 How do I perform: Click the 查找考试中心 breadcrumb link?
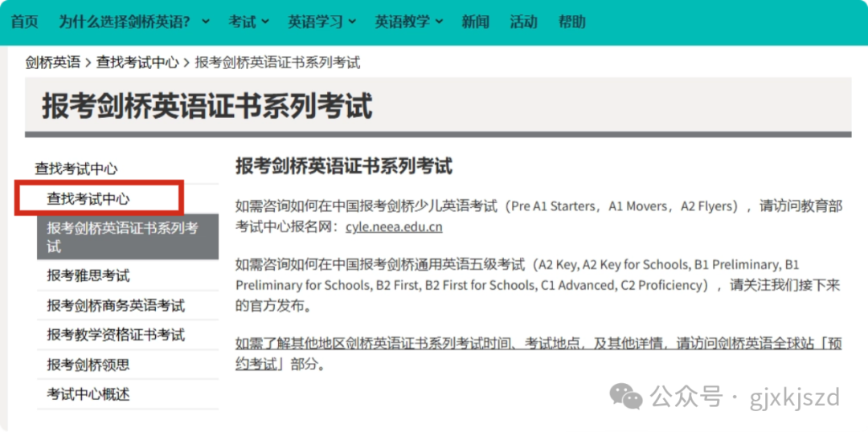click(x=137, y=63)
